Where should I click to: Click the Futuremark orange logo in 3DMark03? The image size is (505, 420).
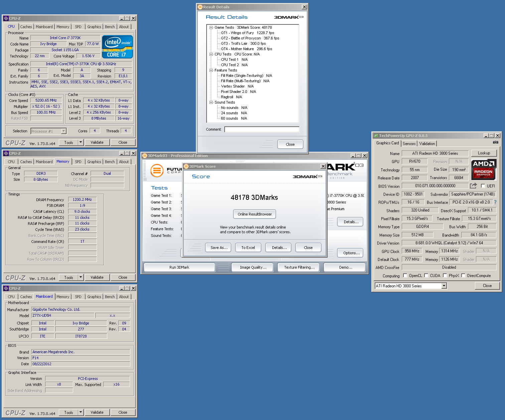[x=157, y=170]
